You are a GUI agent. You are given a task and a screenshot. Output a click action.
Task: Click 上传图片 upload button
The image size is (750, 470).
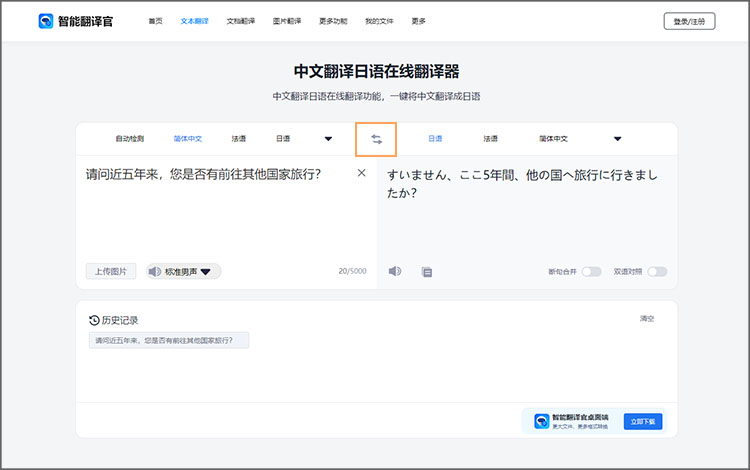tap(110, 271)
